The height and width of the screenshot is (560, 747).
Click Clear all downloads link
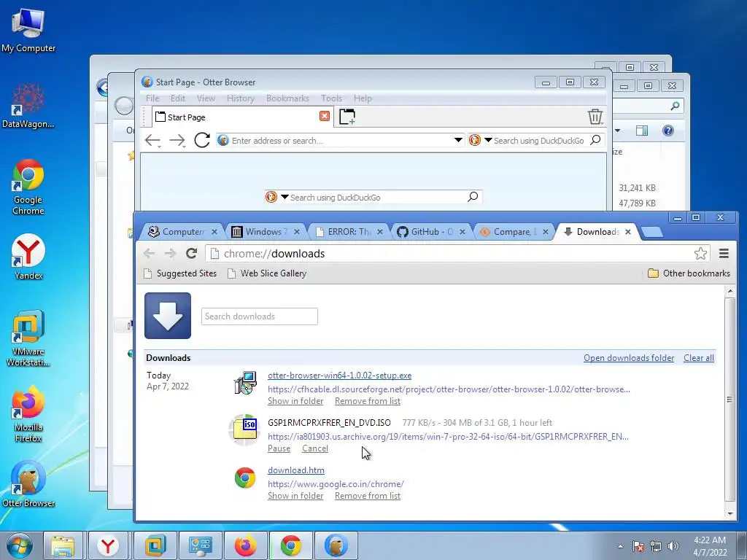(x=698, y=357)
